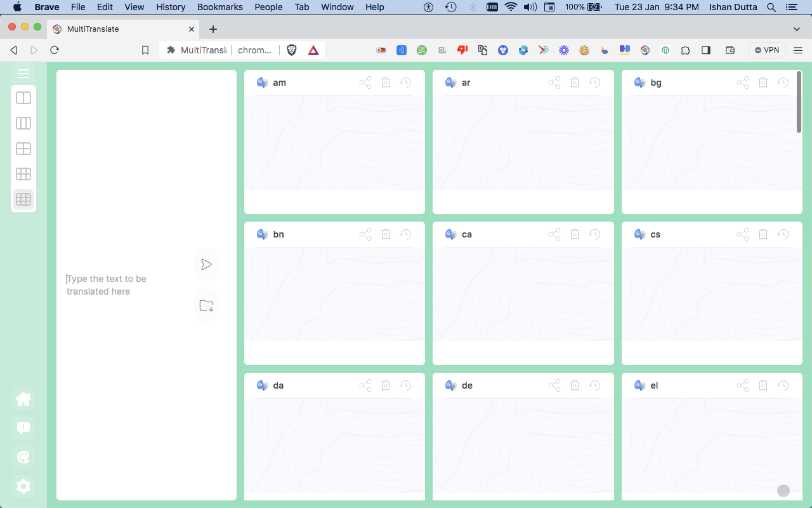812x508 pixels.
Task: Open translation history on the bg card
Action: [x=783, y=82]
